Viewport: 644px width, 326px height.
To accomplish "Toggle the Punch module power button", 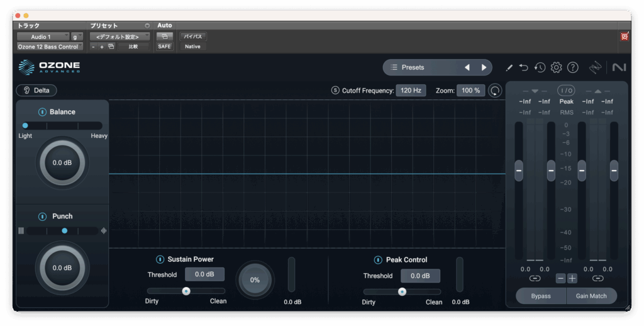I will point(42,216).
